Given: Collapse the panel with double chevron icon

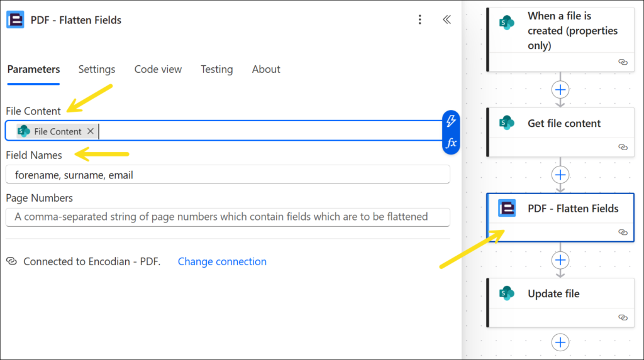Looking at the screenshot, I should click(447, 19).
